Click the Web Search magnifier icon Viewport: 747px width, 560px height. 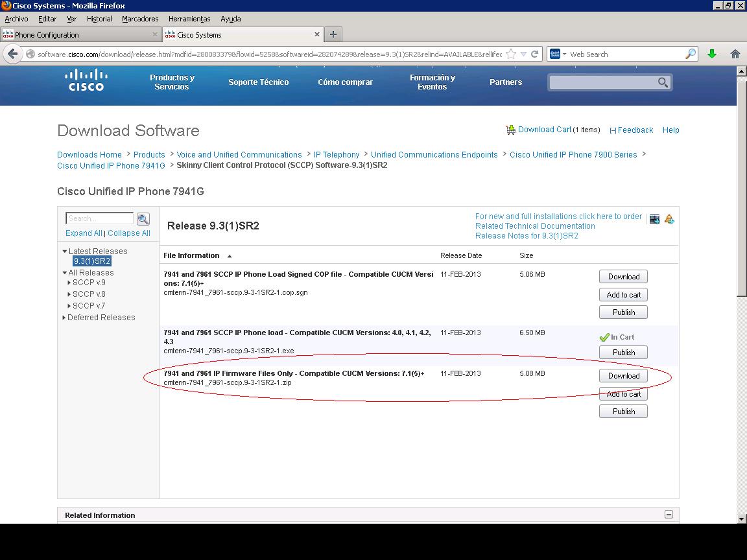[x=691, y=54]
